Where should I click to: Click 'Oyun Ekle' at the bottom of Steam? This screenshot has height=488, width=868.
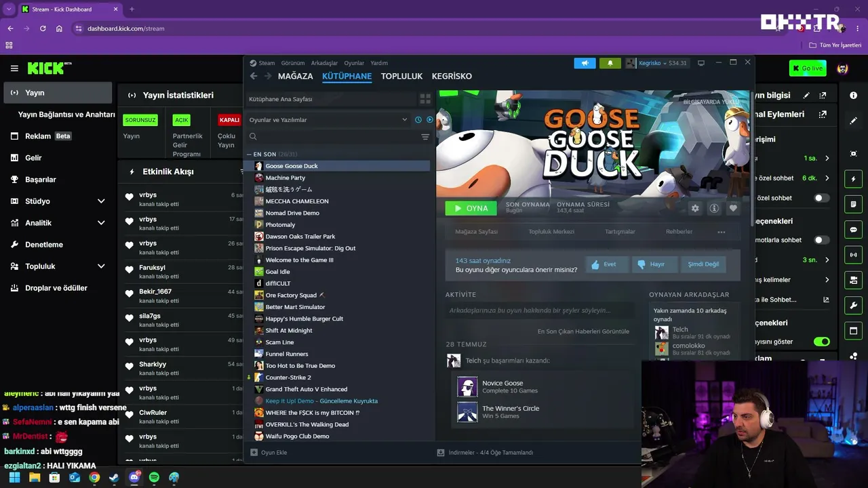point(269,452)
